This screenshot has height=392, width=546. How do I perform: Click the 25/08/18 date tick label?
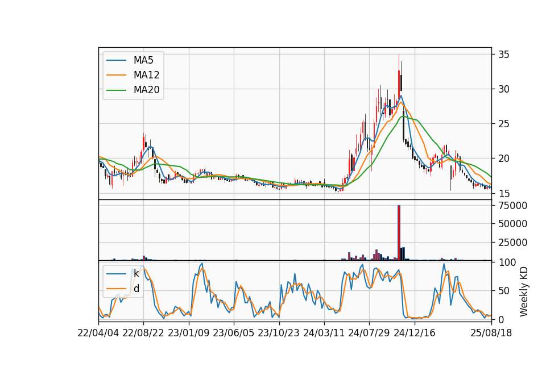point(491,333)
